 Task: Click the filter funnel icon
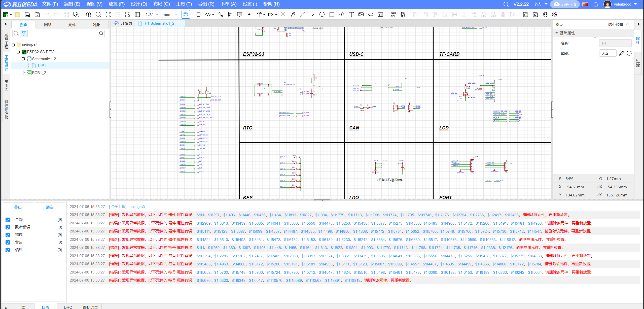[24, 33]
